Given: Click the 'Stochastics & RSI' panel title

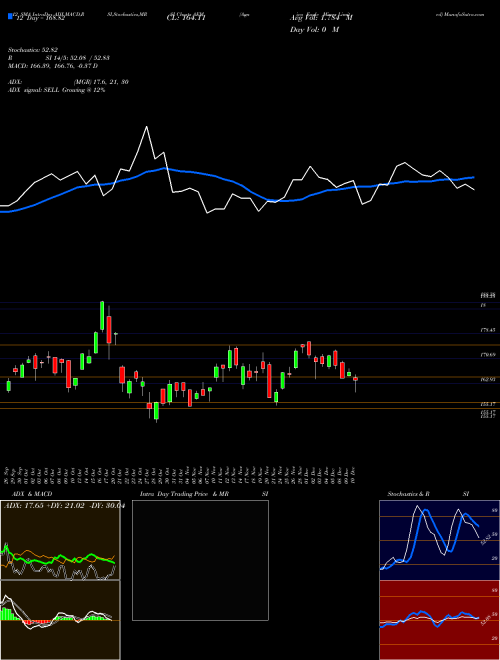Looking at the screenshot, I should 428,494.
